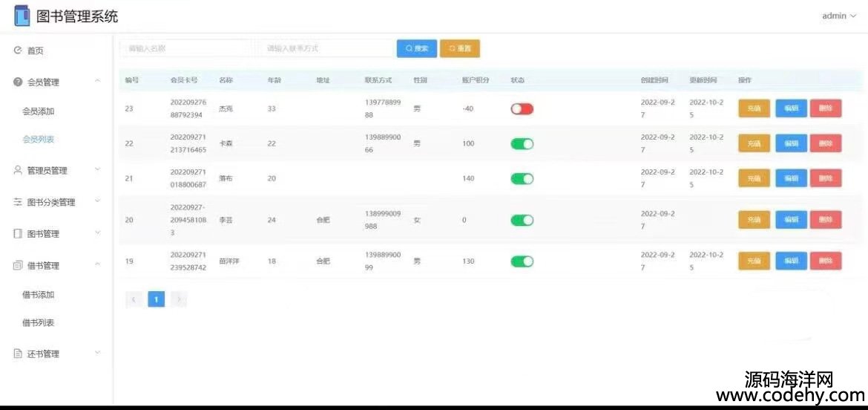Click the blue 搜索 search button
Screen dimensions: 868x410
417,48
